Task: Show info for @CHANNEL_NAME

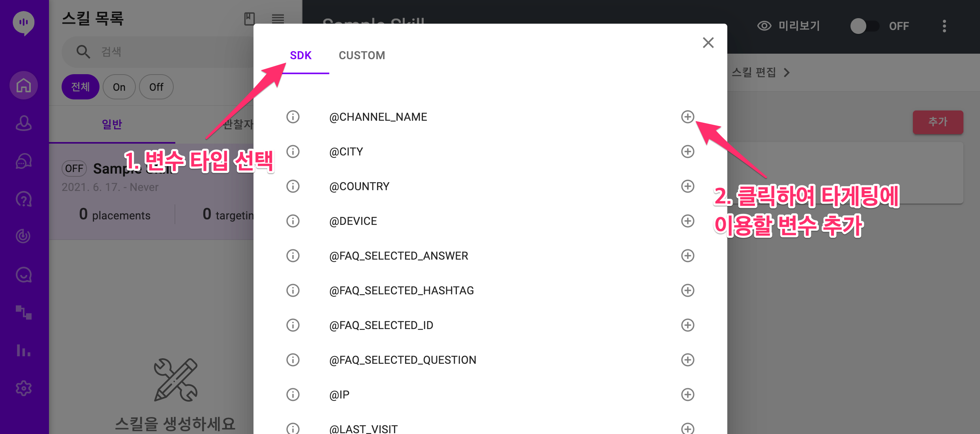Action: click(x=293, y=117)
